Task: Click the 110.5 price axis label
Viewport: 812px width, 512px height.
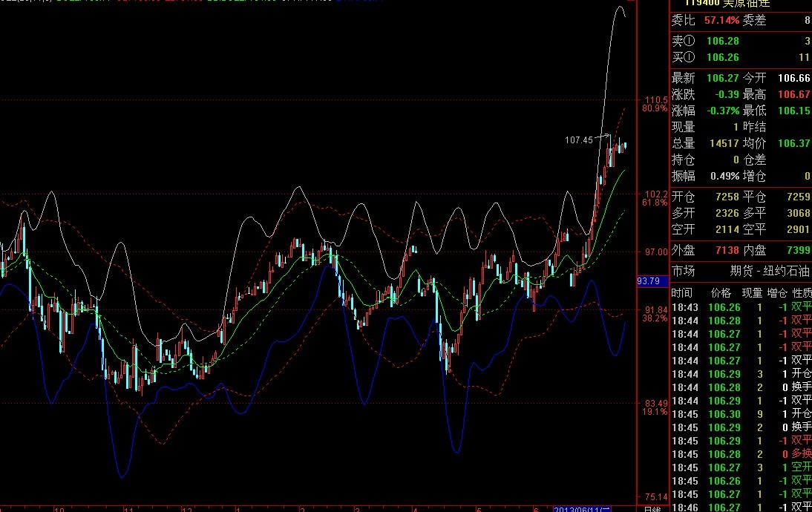Action: point(655,99)
